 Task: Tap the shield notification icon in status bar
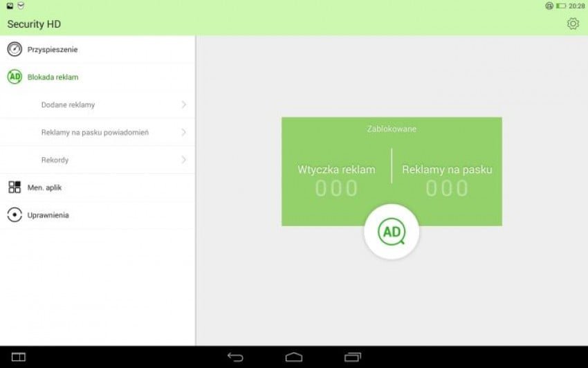[21, 6]
